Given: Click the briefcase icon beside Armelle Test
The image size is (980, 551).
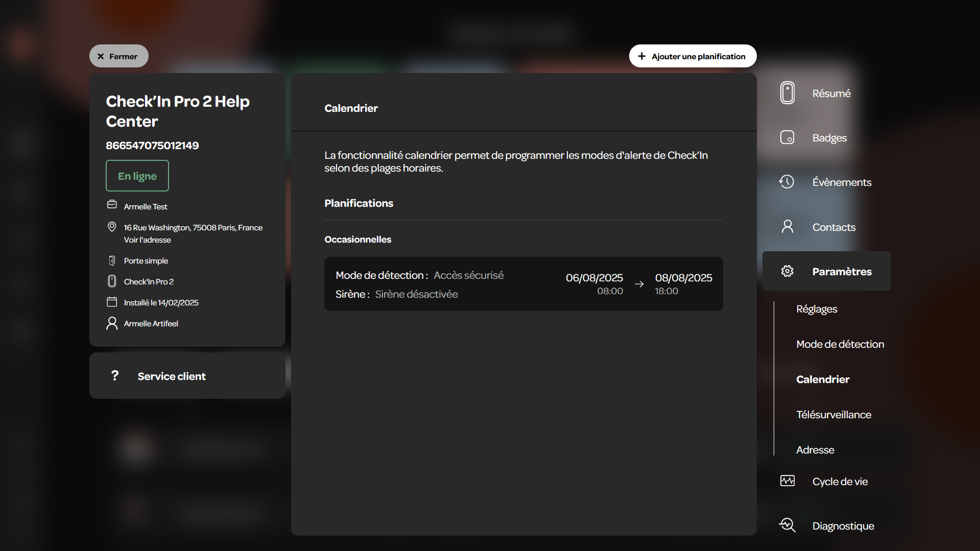Looking at the screenshot, I should (112, 205).
